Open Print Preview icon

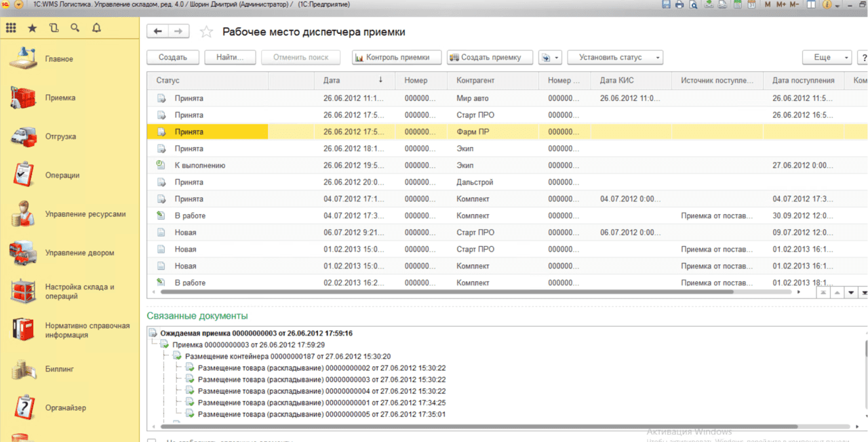(x=693, y=4)
